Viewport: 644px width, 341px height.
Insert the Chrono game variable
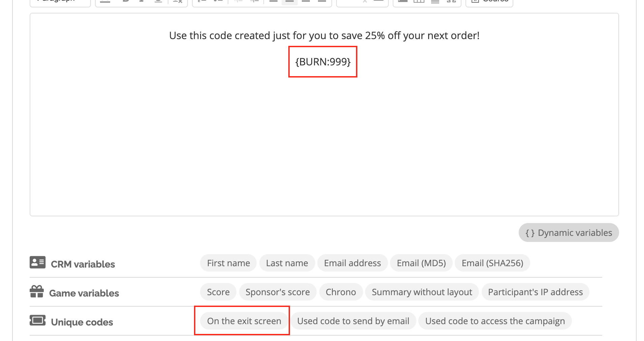click(x=341, y=292)
